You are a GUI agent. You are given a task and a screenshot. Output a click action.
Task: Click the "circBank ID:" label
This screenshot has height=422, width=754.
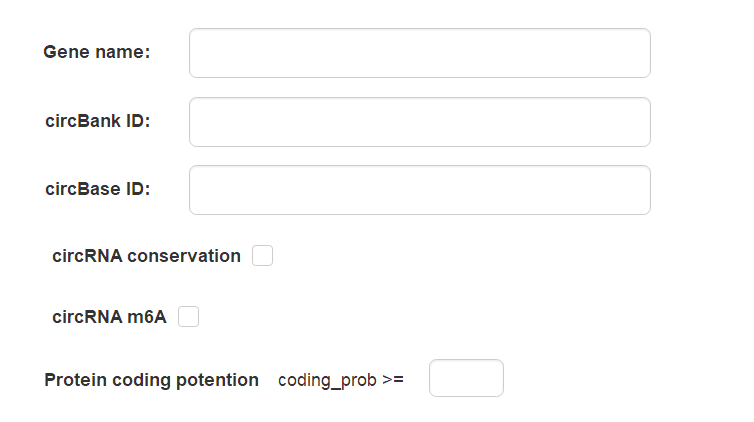pos(98,121)
